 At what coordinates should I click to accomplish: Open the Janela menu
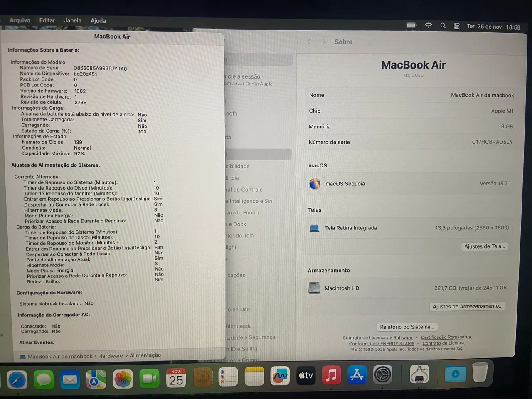[73, 20]
